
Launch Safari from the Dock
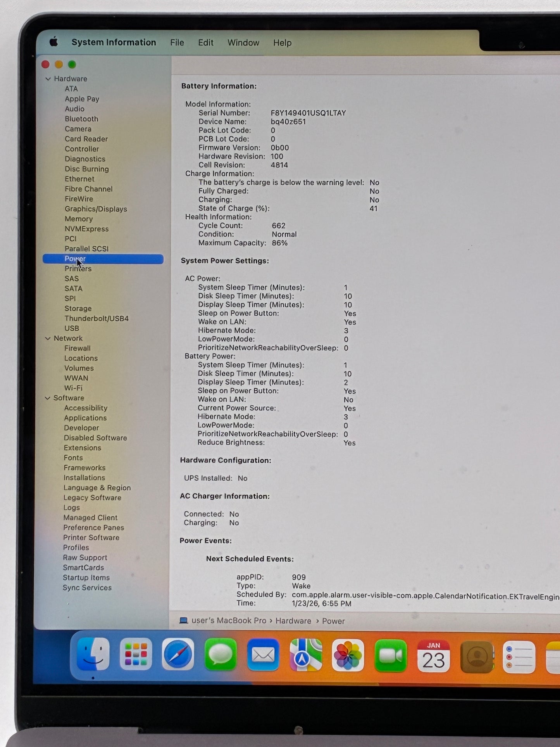pos(178,654)
